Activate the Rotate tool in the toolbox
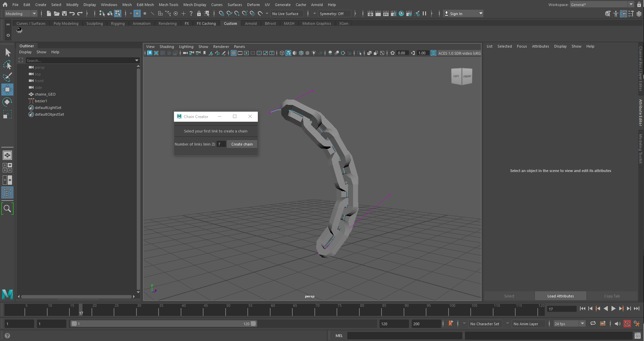The height and width of the screenshot is (341, 644). coord(7,102)
